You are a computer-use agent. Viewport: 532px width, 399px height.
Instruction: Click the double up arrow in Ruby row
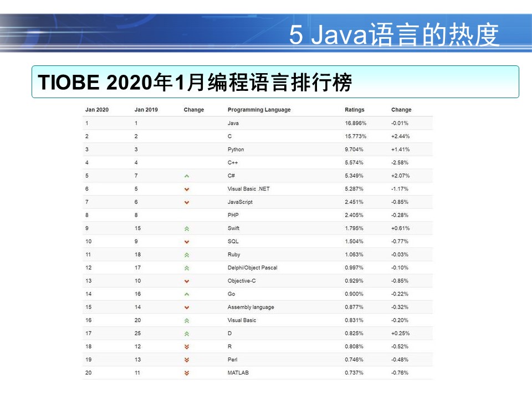tap(187, 255)
